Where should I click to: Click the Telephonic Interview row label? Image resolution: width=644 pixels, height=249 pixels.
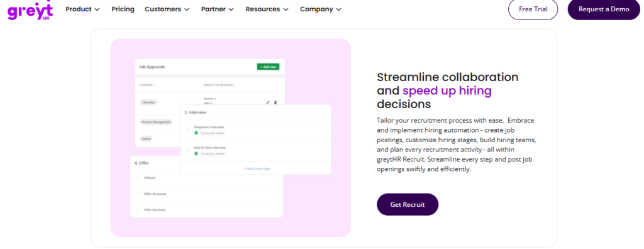(x=209, y=128)
